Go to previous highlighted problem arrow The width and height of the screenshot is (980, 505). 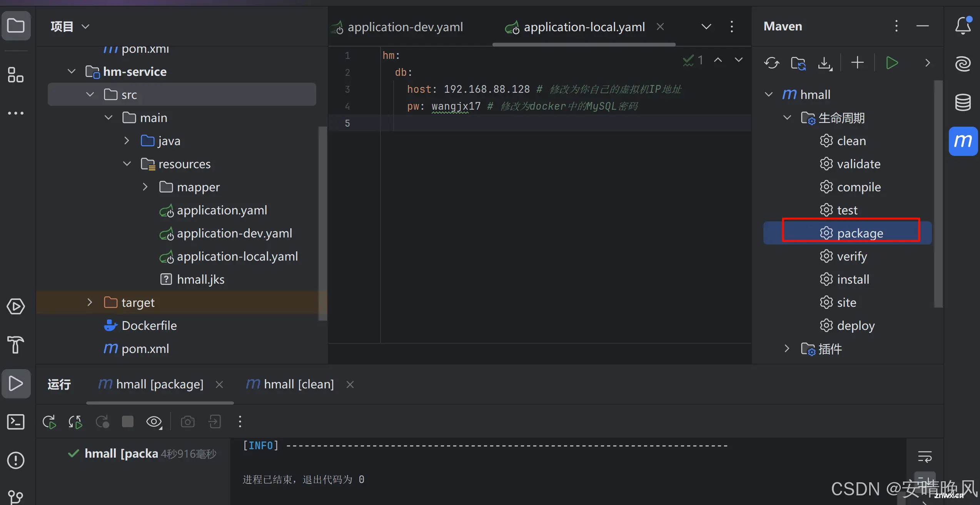[x=718, y=60]
